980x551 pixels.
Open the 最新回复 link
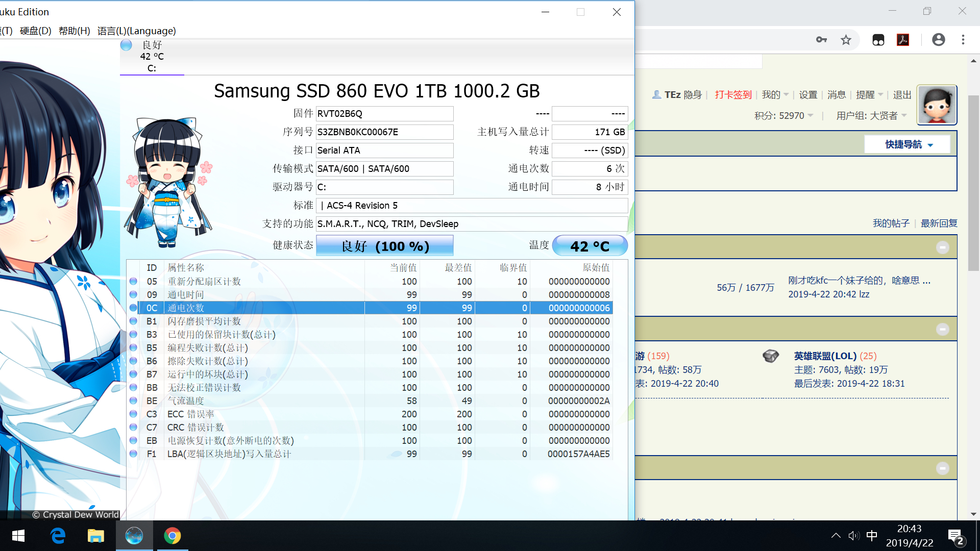coord(939,223)
